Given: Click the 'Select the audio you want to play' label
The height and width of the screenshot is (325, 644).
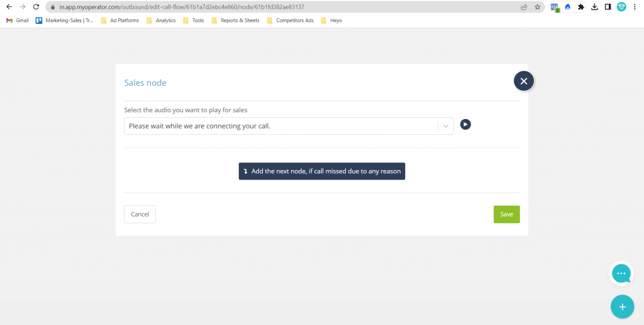Looking at the screenshot, I should click(186, 110).
